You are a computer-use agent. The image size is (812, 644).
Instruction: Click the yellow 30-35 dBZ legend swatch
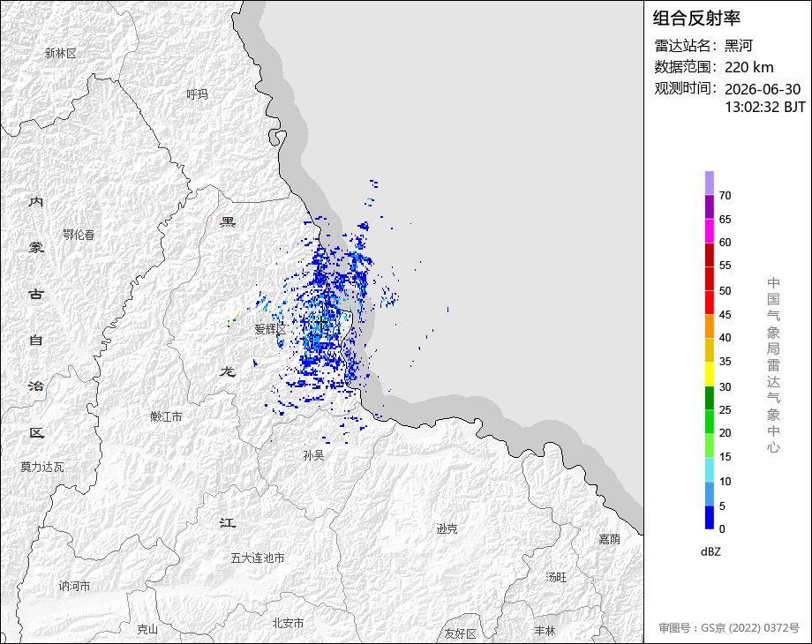[x=710, y=374]
